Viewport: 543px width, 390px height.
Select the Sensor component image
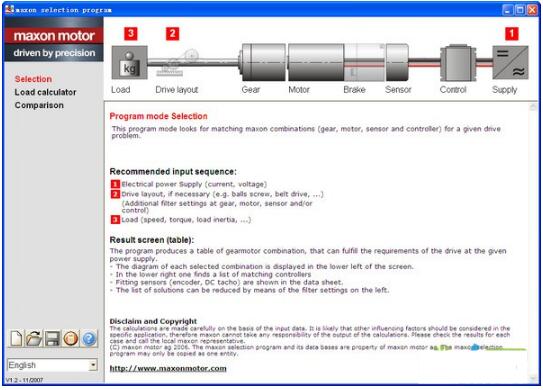coord(397,62)
